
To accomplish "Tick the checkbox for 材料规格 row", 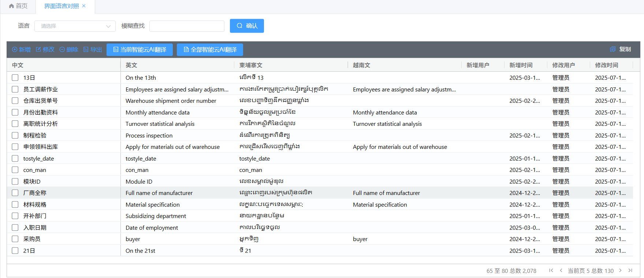I will 15,204.
